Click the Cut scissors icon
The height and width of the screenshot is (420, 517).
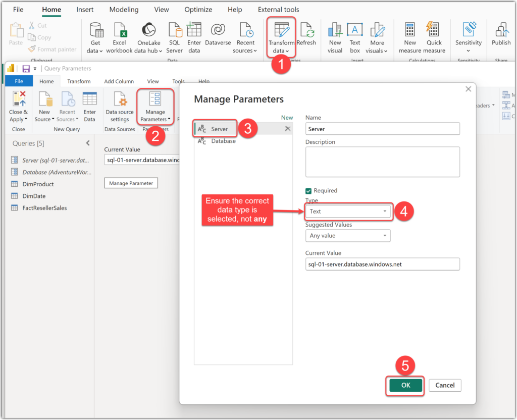(32, 25)
